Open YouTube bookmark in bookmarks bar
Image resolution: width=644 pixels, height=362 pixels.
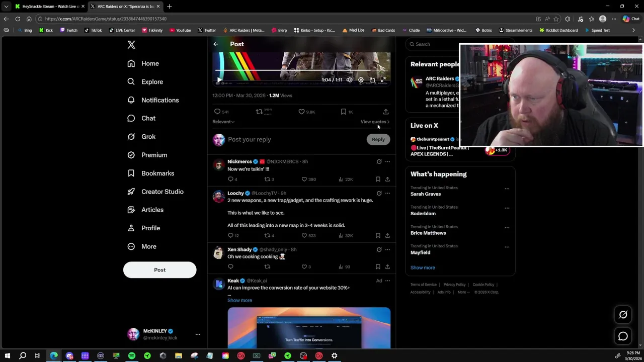pyautogui.click(x=180, y=30)
